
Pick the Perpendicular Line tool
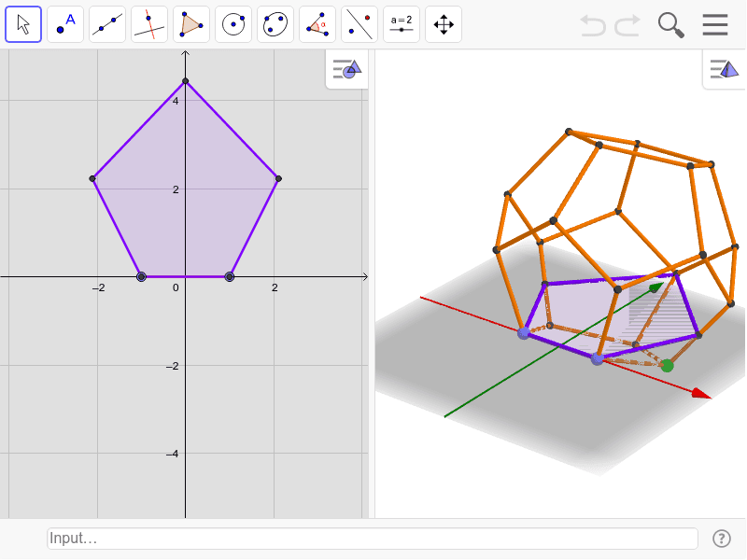148,24
